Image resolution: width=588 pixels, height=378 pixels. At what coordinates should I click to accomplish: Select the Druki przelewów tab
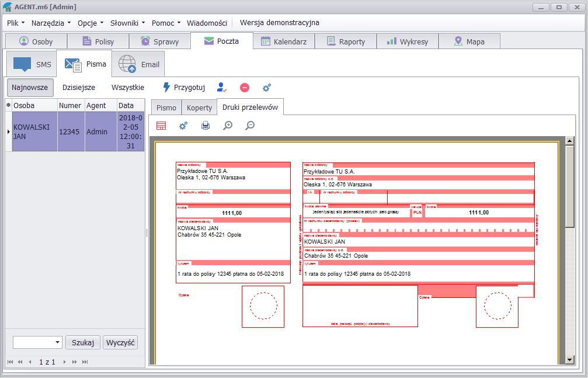(x=250, y=107)
